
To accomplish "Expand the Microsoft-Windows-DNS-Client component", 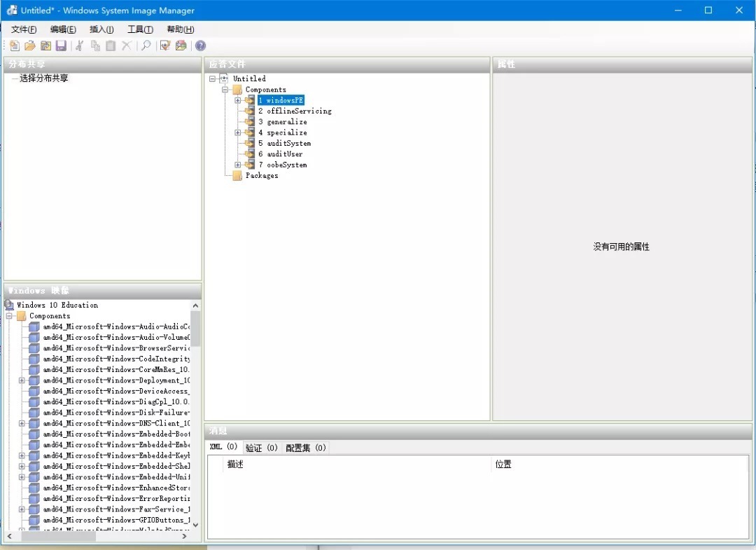I will [22, 423].
